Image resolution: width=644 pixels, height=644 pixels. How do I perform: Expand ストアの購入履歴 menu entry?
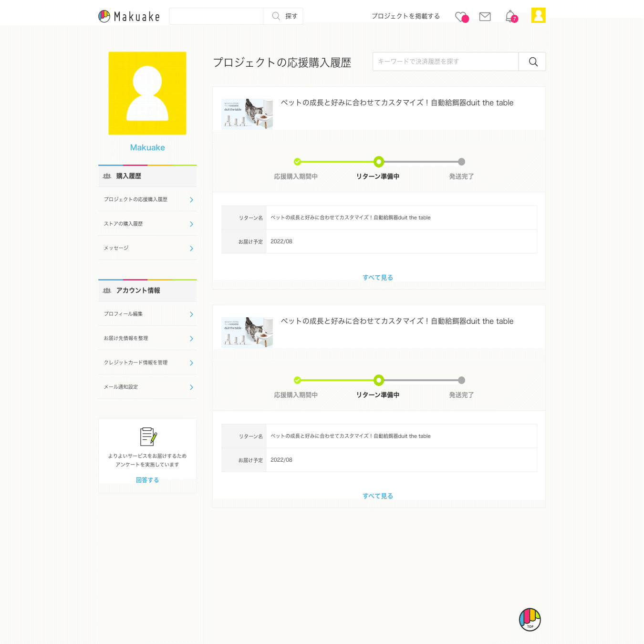coord(147,223)
